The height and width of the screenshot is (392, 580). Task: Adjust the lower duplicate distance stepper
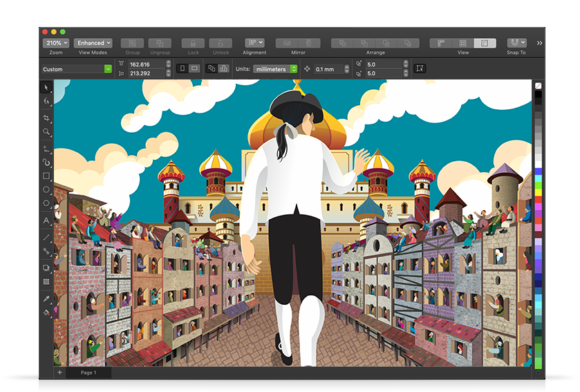(406, 73)
